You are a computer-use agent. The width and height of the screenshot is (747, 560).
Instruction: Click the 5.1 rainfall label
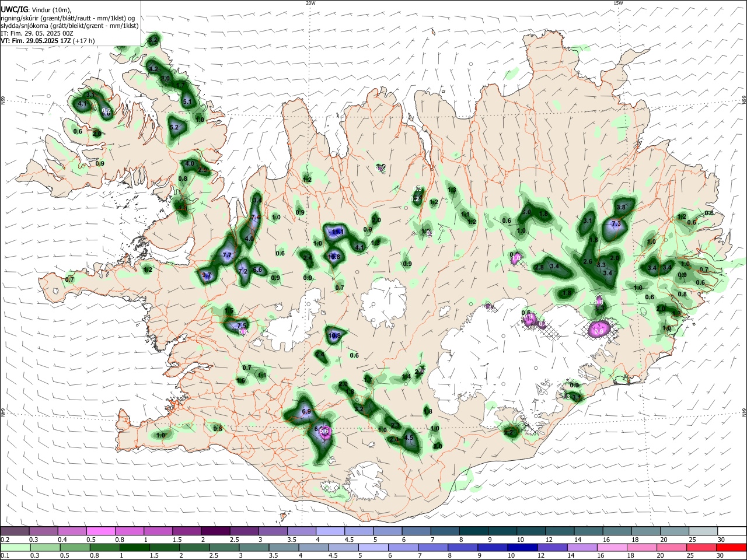pyautogui.click(x=187, y=101)
